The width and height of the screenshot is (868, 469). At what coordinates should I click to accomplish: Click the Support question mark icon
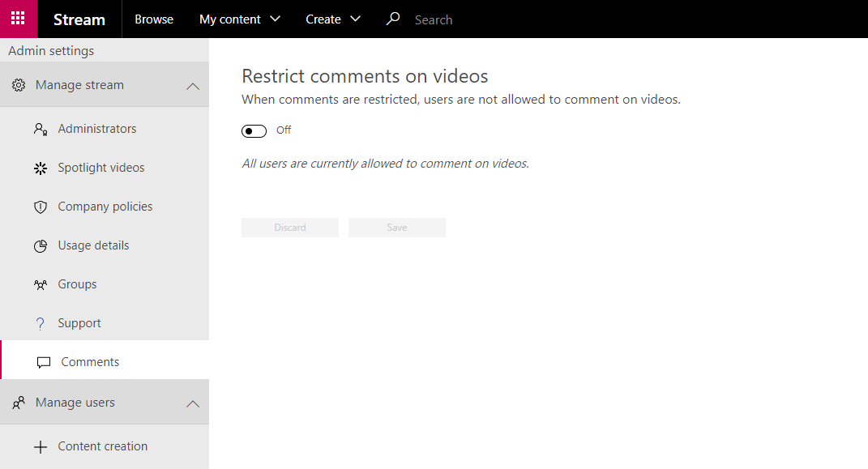pos(40,323)
